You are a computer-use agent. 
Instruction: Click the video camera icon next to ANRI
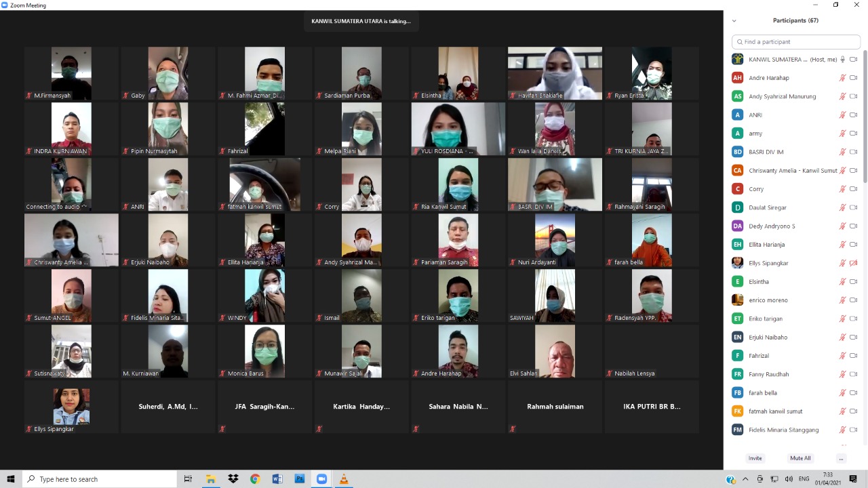coord(854,115)
